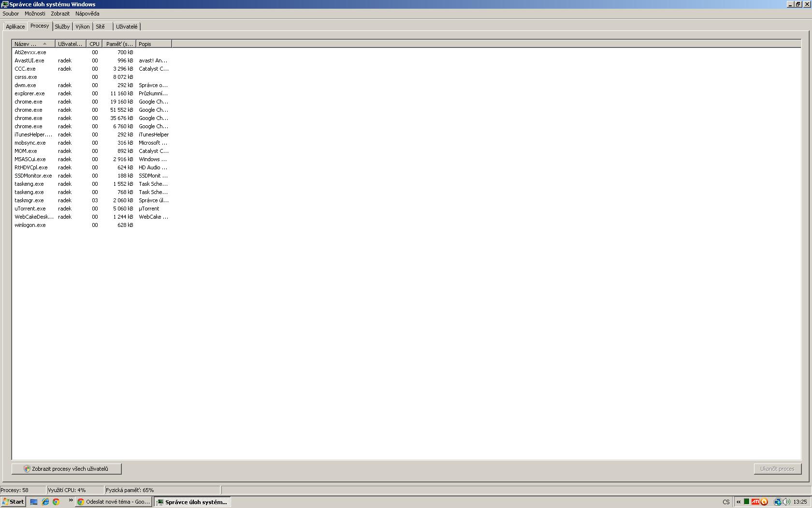
Task: Sort by the Název column header
Action: click(33, 44)
